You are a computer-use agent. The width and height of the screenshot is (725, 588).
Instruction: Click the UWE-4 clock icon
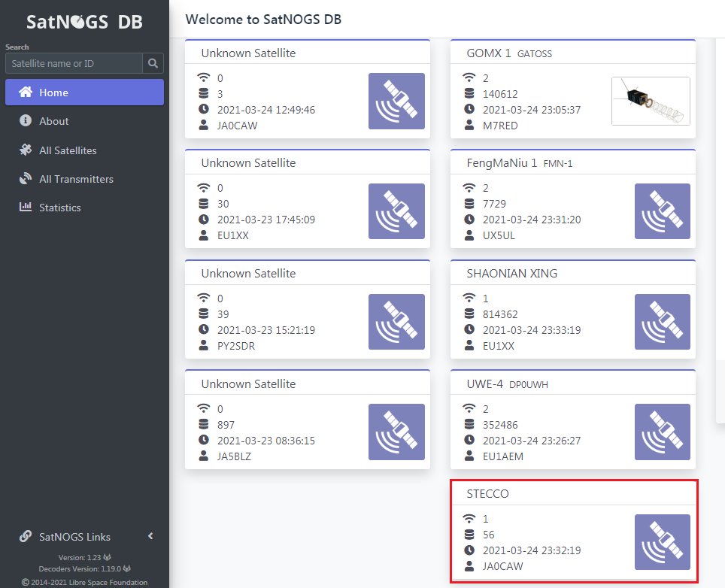pos(469,440)
